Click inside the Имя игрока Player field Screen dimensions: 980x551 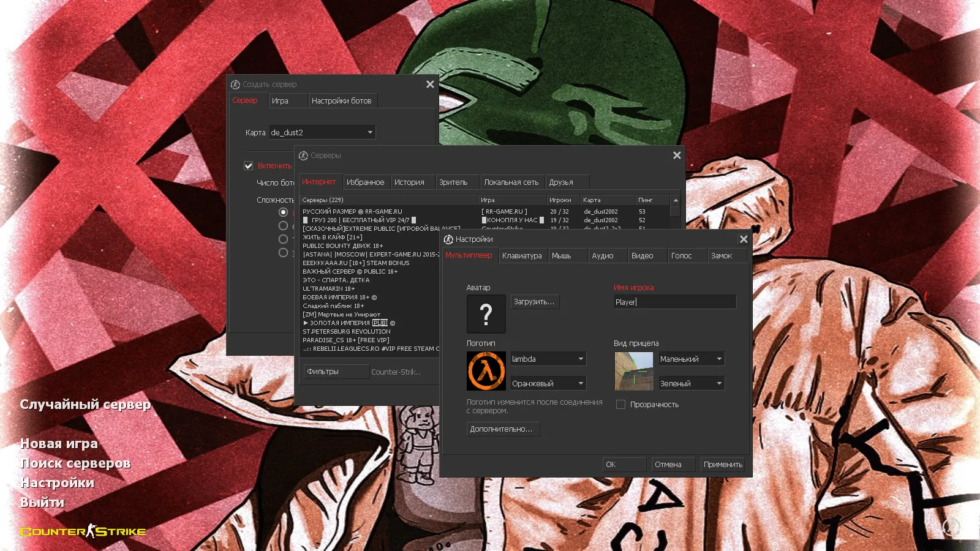[674, 301]
